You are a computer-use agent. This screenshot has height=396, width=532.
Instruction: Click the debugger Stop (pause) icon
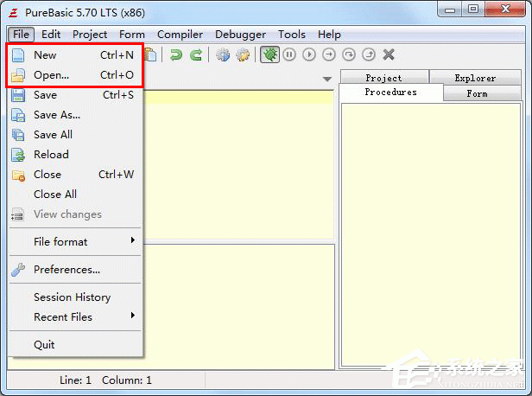coord(289,54)
